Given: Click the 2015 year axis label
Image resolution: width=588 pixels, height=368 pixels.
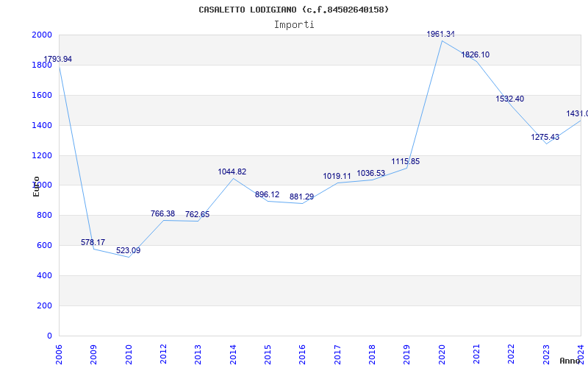Looking at the screenshot, I should click(x=268, y=354).
